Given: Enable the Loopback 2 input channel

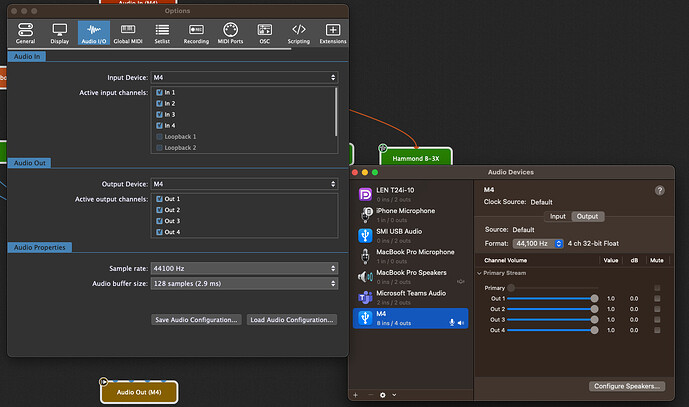Looking at the screenshot, I should point(160,148).
